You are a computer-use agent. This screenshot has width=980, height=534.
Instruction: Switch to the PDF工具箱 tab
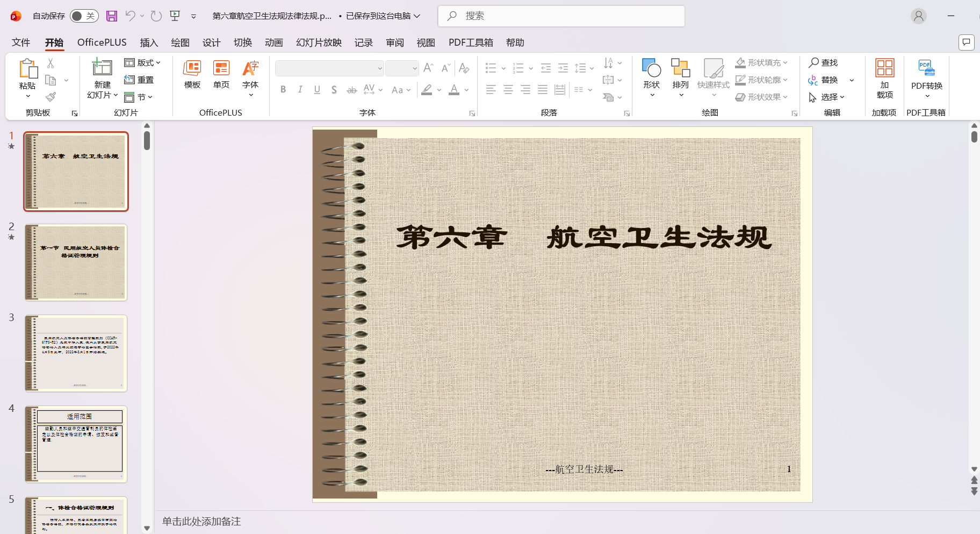tap(471, 42)
